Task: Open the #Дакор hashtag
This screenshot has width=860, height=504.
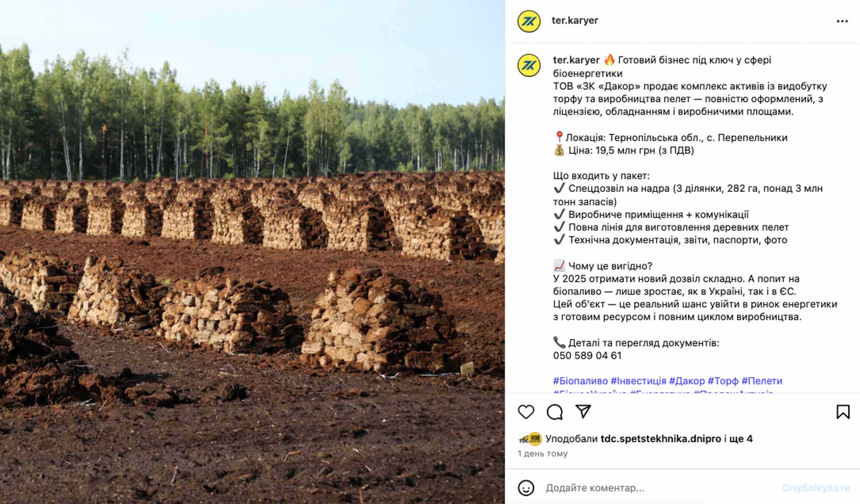Action: pos(687,381)
